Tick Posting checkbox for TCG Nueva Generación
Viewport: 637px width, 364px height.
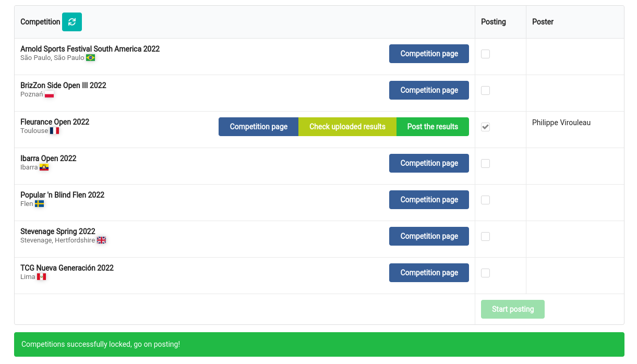[x=485, y=273]
